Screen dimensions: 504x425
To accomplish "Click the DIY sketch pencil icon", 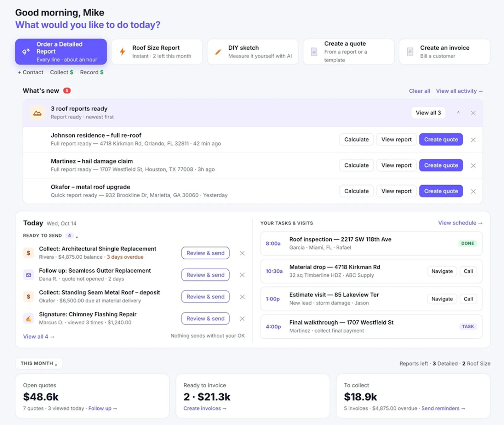I will coord(218,52).
